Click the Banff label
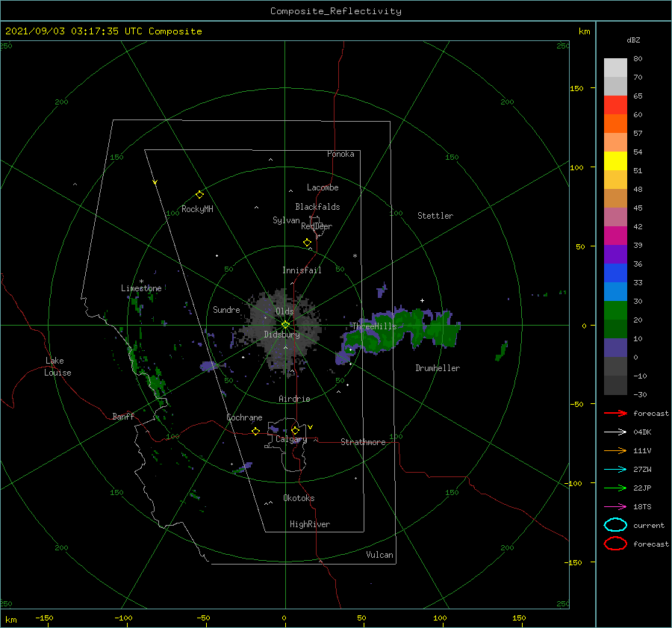672x628 pixels. (123, 416)
